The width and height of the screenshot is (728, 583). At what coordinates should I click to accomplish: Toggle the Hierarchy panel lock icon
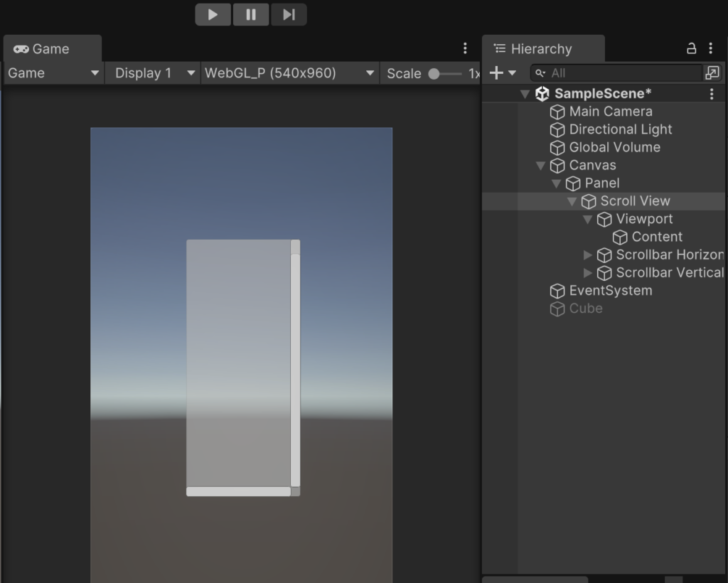click(691, 48)
